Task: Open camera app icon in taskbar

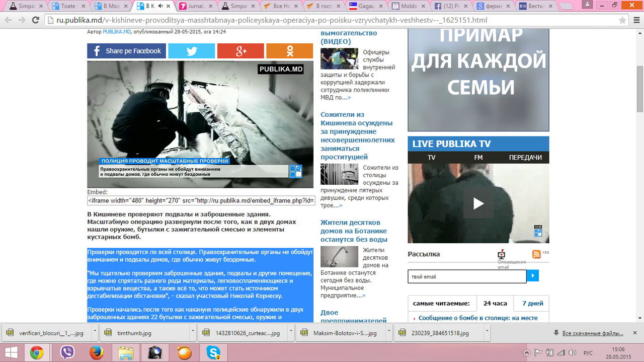Action: pos(155,353)
